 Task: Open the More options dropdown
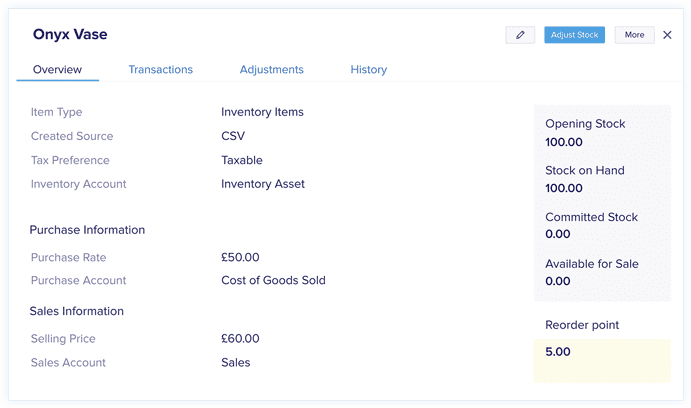pos(634,35)
